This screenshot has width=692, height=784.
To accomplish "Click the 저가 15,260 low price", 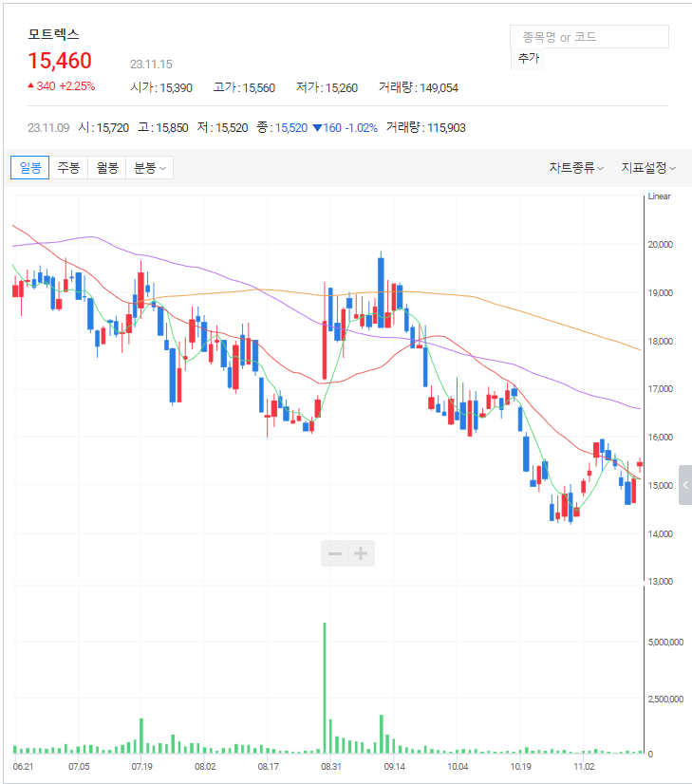I will pos(327,87).
